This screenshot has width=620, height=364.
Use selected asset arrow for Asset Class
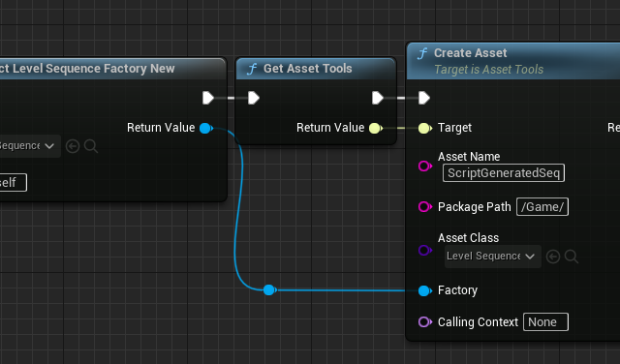coord(553,257)
